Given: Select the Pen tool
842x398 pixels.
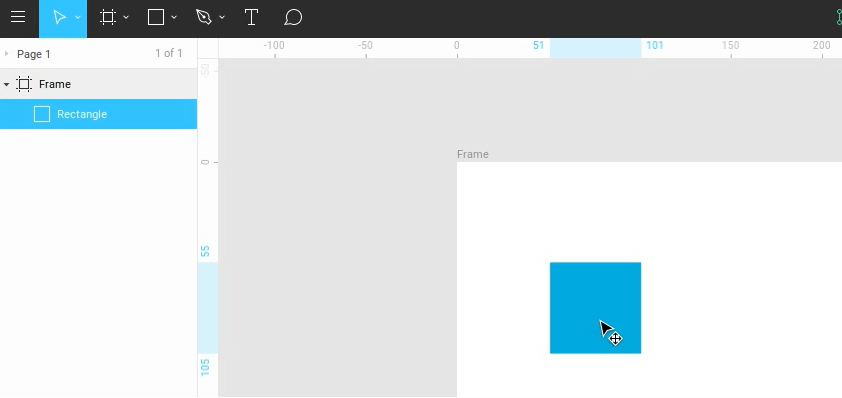Looking at the screenshot, I should (204, 17).
